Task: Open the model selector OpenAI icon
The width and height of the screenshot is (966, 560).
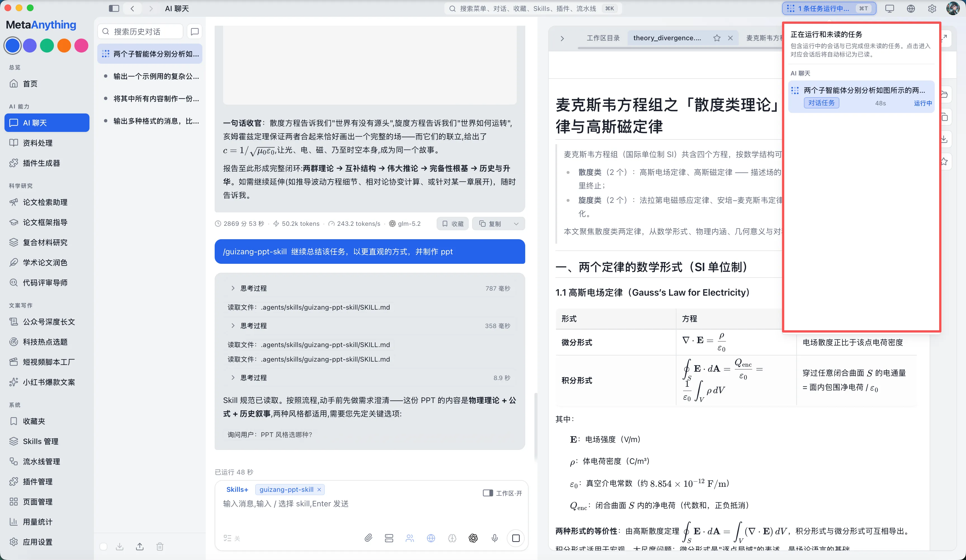Action: click(473, 538)
